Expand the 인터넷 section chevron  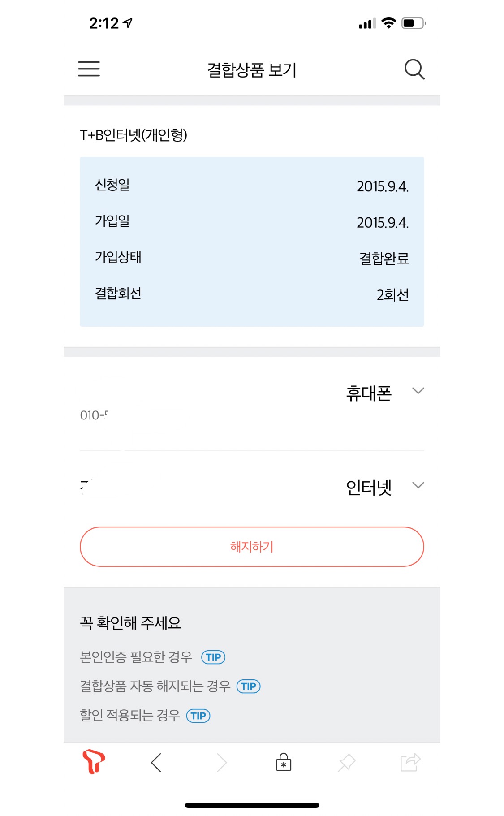(x=418, y=485)
